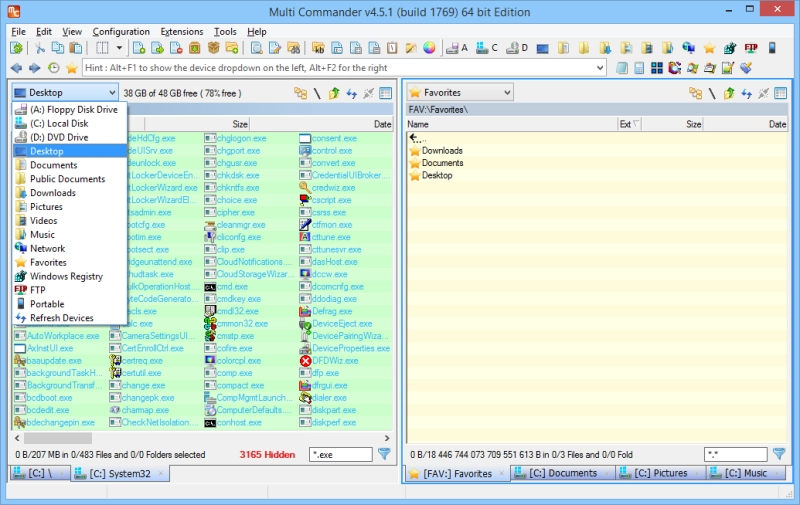The image size is (800, 505).
Task: Click the Network globe icon in toolbar
Action: pos(688,48)
